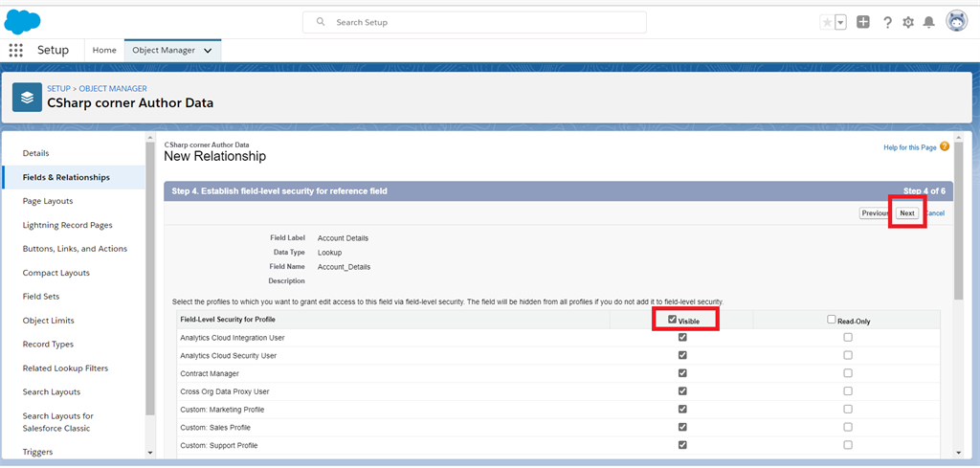Uncheck Visible for Custom: Support Profile
The image size is (980, 468).
682,445
